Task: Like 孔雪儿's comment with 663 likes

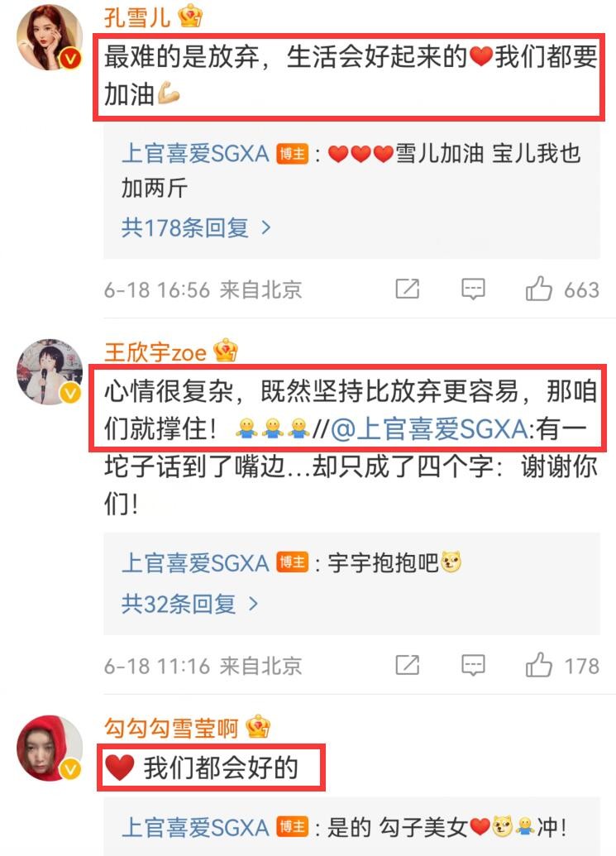Action: (538, 289)
